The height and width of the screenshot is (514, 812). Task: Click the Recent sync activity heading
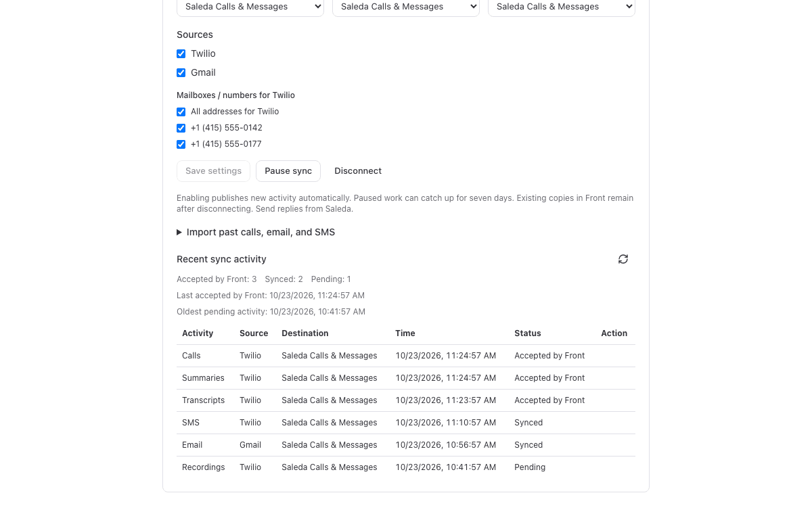tap(221, 259)
